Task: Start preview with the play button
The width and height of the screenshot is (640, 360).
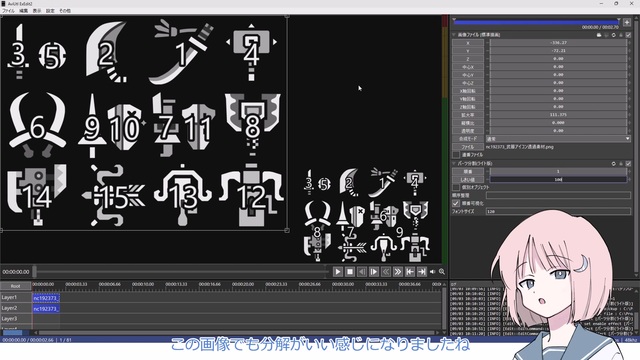Action: 338,271
